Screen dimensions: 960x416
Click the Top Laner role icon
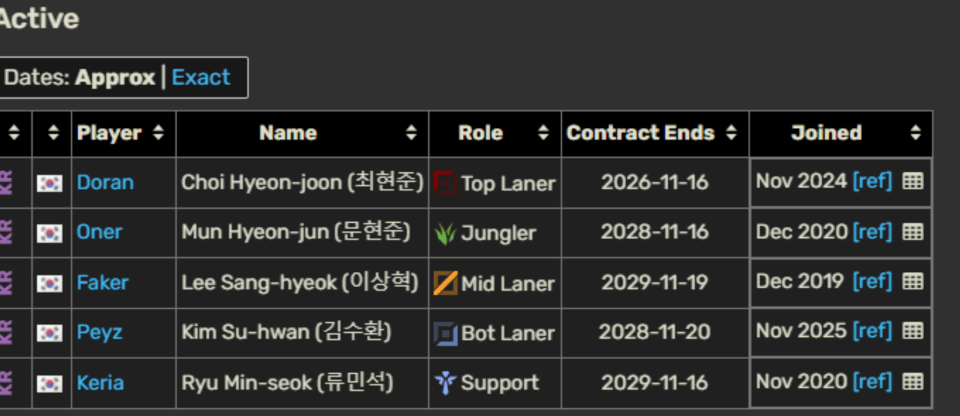tap(445, 183)
